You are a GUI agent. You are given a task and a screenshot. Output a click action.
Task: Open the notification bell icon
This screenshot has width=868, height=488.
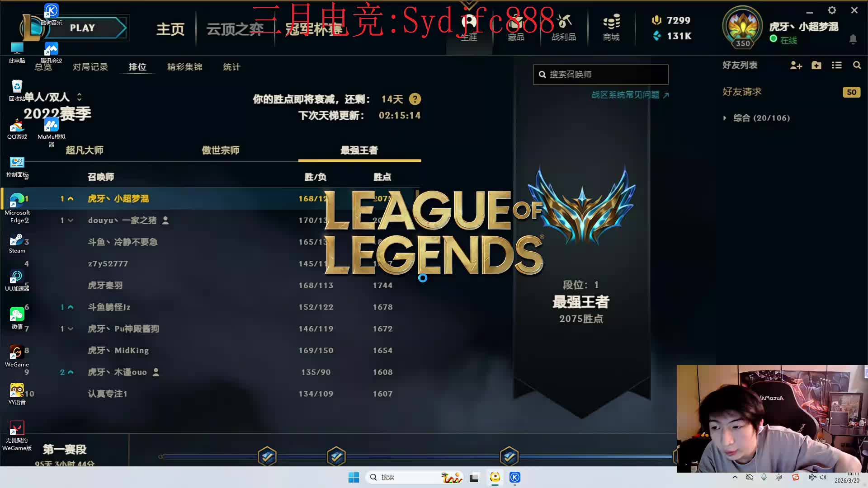[x=853, y=39]
